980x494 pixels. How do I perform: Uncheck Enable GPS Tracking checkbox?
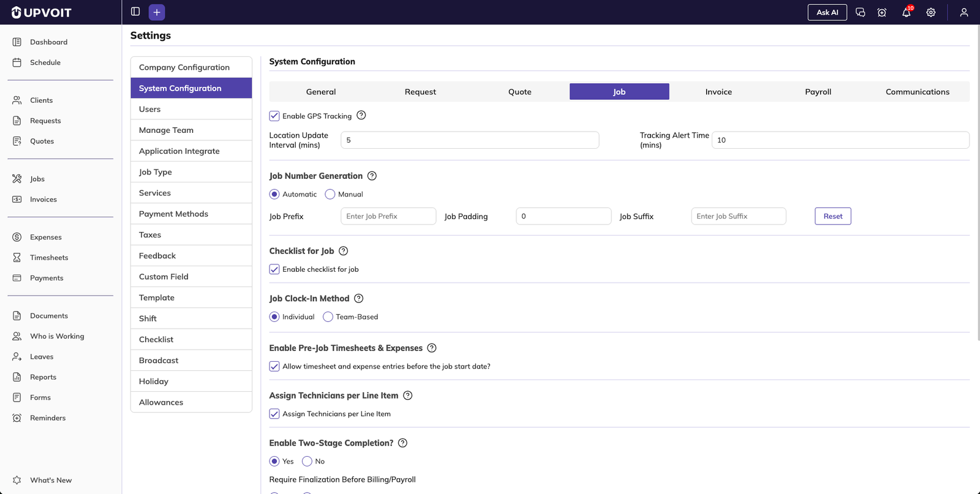274,116
